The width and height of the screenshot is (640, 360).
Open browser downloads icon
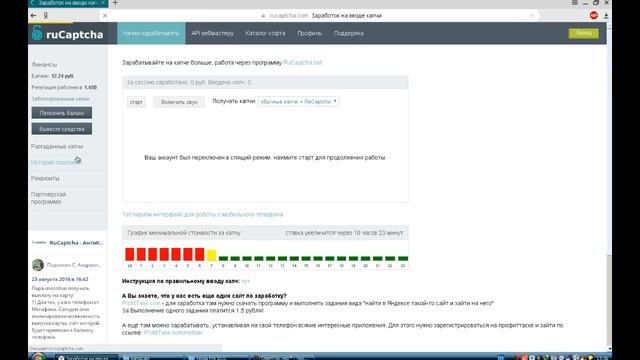point(606,16)
